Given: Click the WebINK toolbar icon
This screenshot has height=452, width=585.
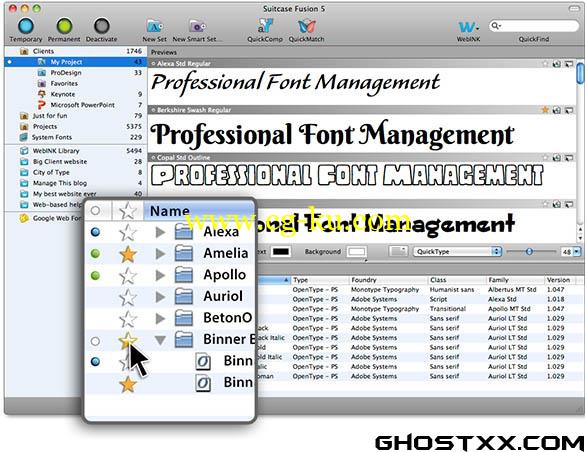Looking at the screenshot, I should tap(468, 27).
